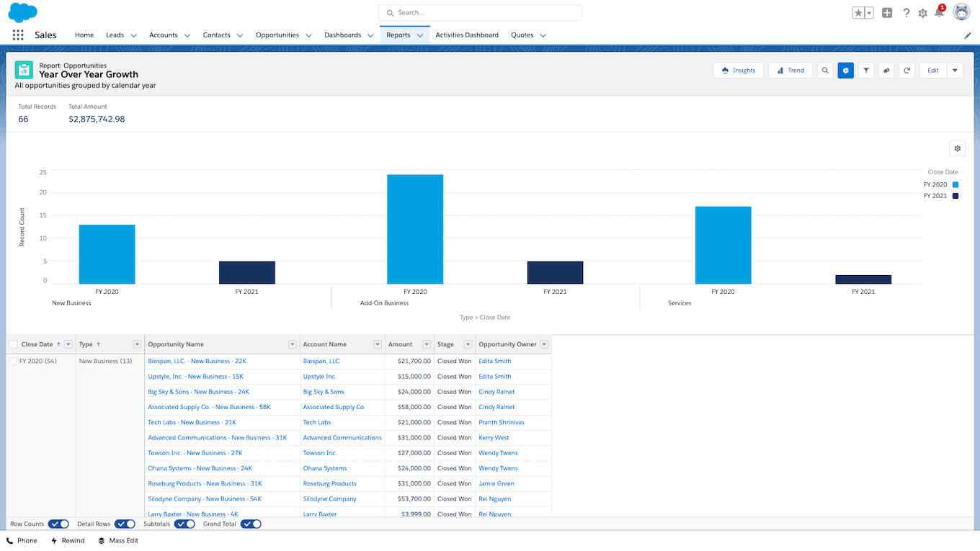Open Biospan, LLC. - New Business - 22K opportunity

pyautogui.click(x=197, y=361)
